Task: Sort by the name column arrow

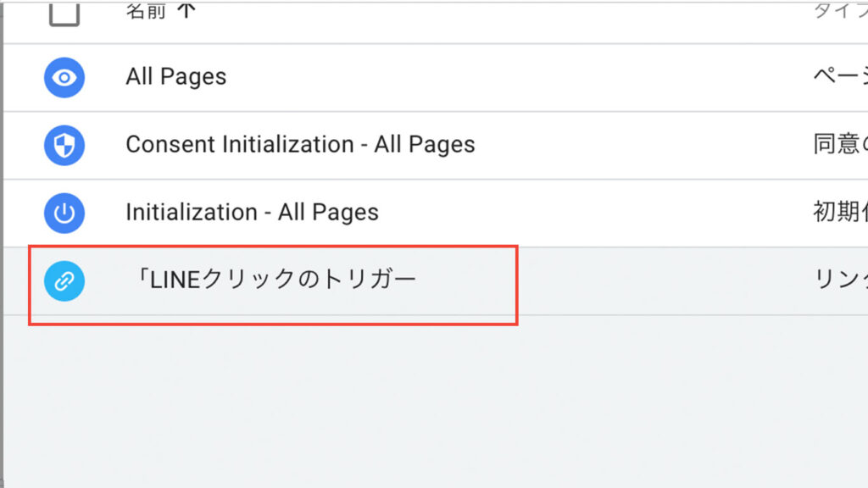Action: click(x=186, y=10)
